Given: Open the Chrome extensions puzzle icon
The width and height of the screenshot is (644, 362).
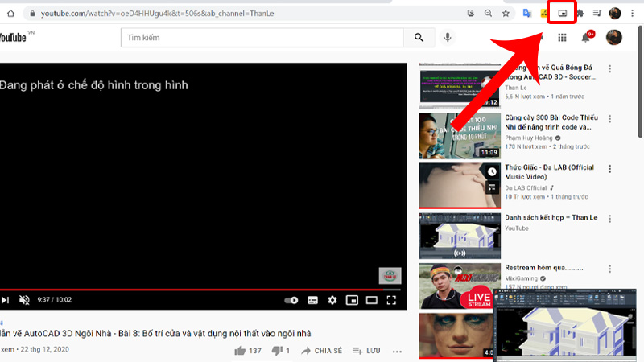Looking at the screenshot, I should pos(579,14).
